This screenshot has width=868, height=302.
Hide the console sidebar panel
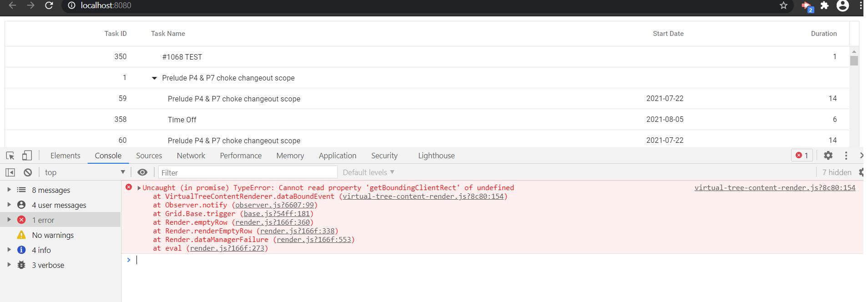(x=10, y=172)
